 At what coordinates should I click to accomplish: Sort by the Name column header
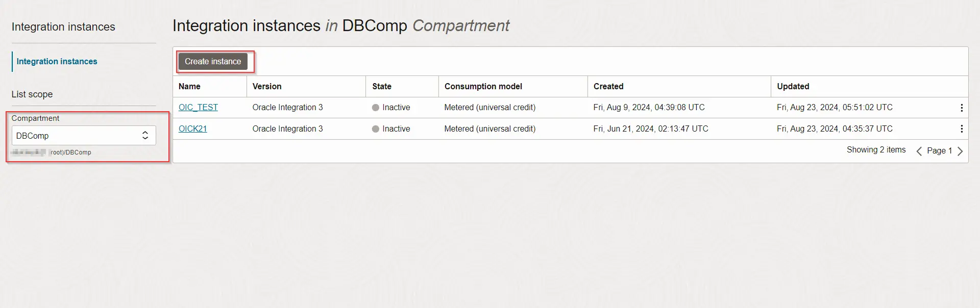(x=189, y=86)
